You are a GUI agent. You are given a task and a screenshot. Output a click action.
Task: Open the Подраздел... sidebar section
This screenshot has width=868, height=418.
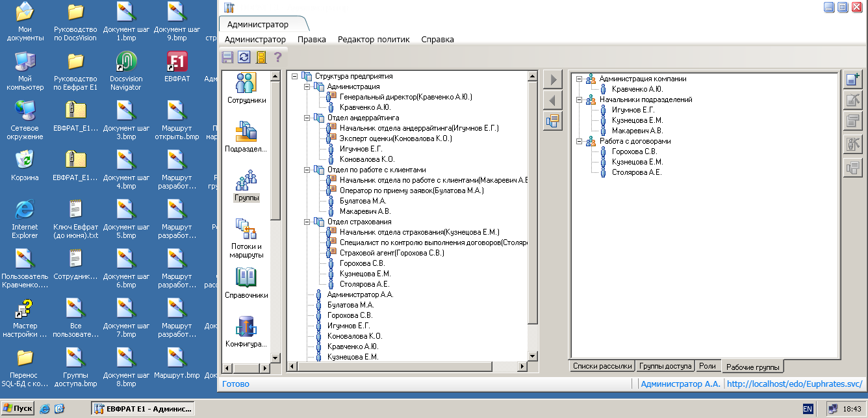click(x=246, y=137)
